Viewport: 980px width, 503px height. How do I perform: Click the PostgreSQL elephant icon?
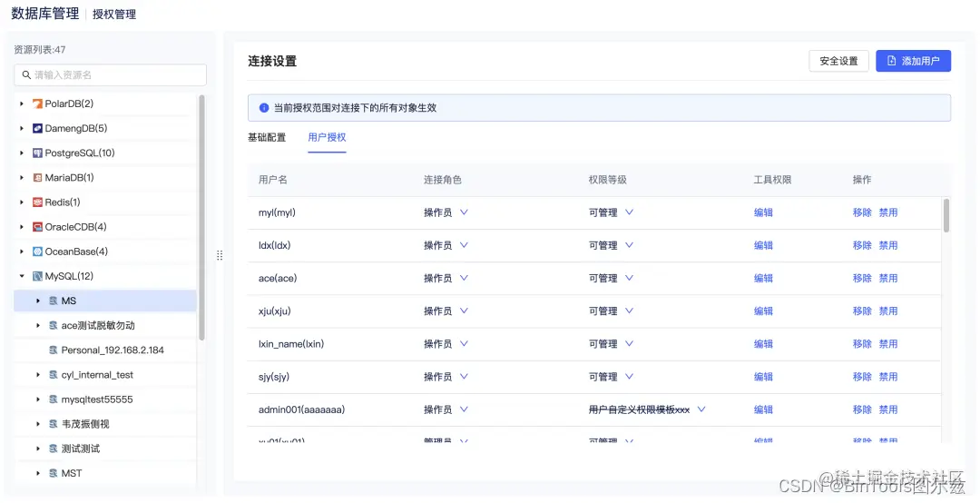[37, 153]
